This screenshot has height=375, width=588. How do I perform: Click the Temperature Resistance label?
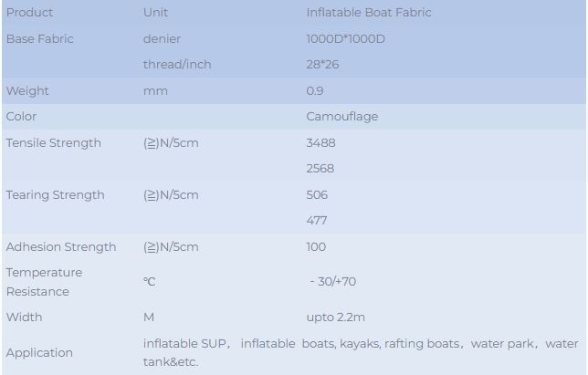44,282
